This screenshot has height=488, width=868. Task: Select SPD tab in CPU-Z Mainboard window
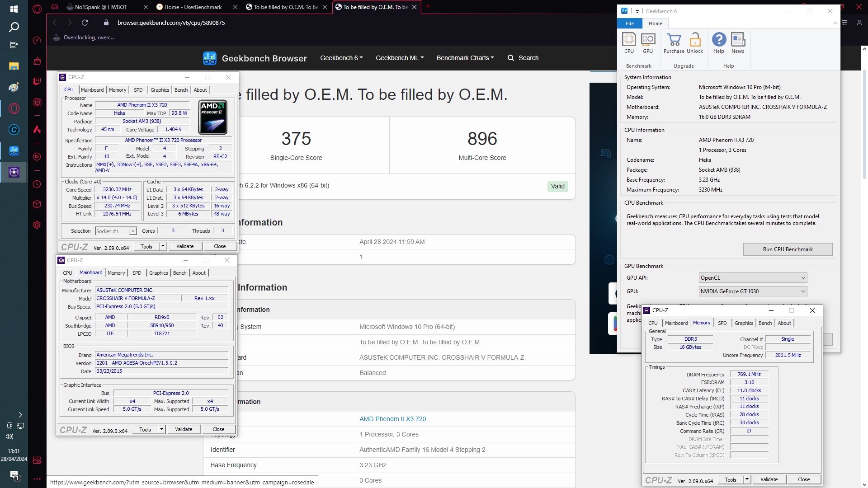(x=137, y=273)
